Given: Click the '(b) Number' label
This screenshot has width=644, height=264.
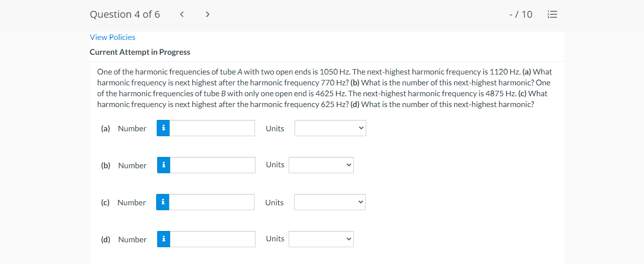Looking at the screenshot, I should 124,165.
